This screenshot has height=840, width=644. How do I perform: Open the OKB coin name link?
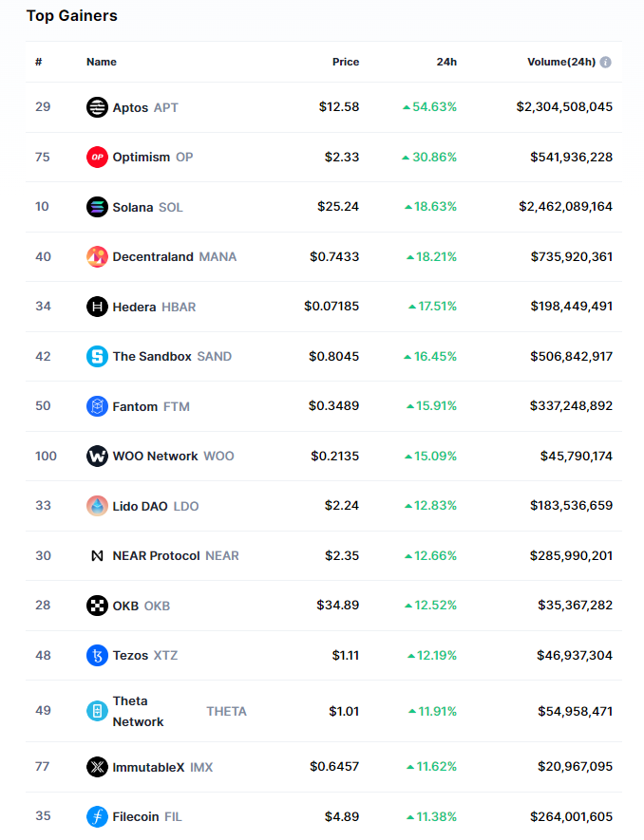point(126,606)
